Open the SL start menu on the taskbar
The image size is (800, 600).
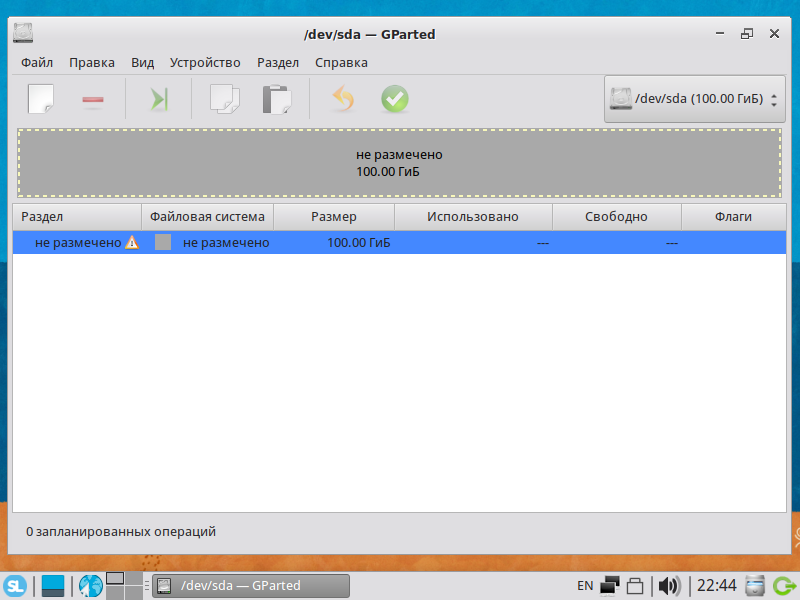pyautogui.click(x=15, y=586)
